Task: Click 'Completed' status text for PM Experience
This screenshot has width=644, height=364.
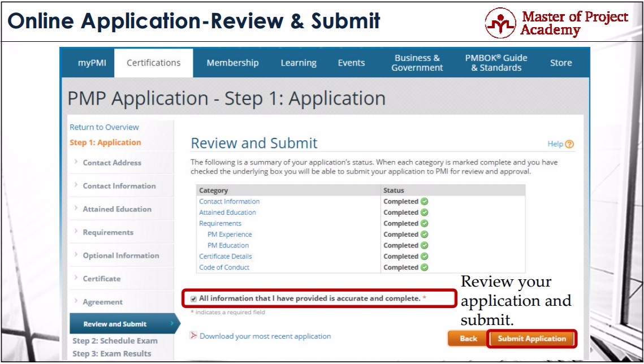Action: [401, 235]
